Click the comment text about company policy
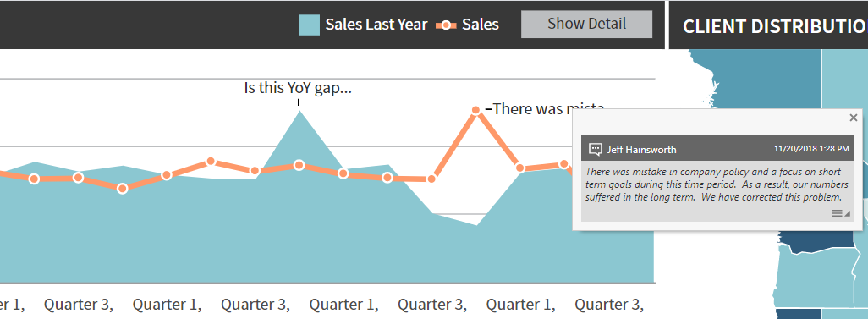The width and height of the screenshot is (868, 319). coord(713,184)
